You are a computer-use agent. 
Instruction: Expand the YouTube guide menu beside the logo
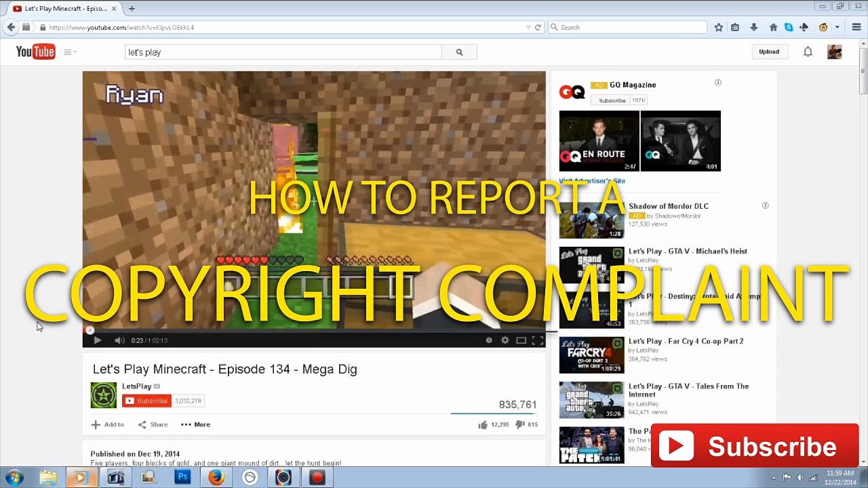tap(70, 52)
